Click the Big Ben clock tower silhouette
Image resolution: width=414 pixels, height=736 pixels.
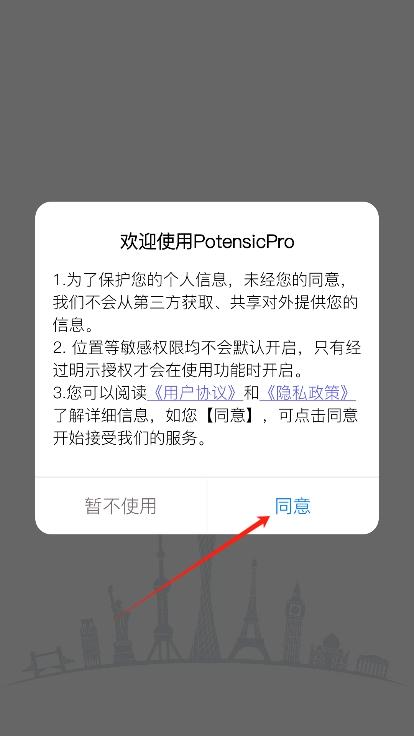[x=294, y=622]
